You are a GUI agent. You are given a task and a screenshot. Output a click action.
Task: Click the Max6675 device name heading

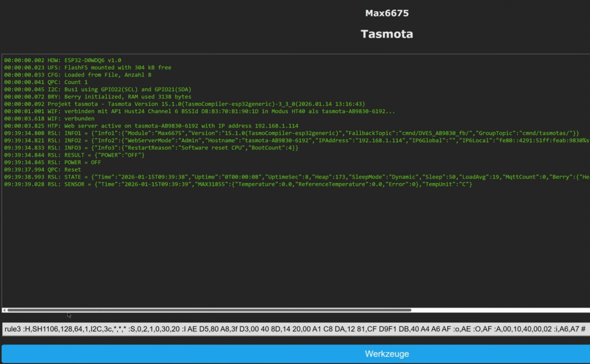[387, 13]
